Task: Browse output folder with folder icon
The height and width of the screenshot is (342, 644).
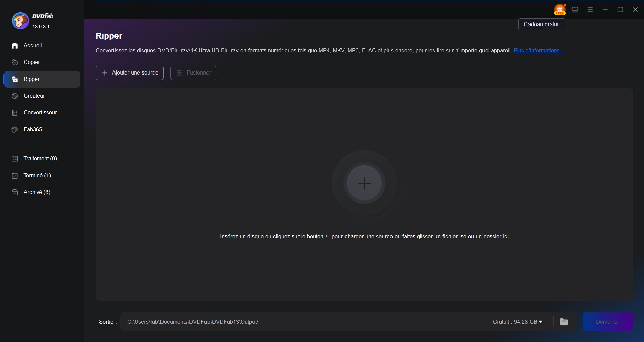Action: click(x=564, y=322)
